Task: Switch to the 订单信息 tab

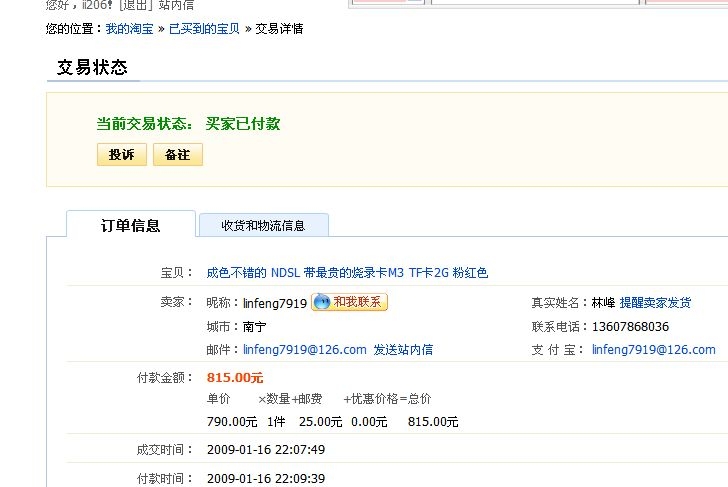Action: (x=131, y=226)
